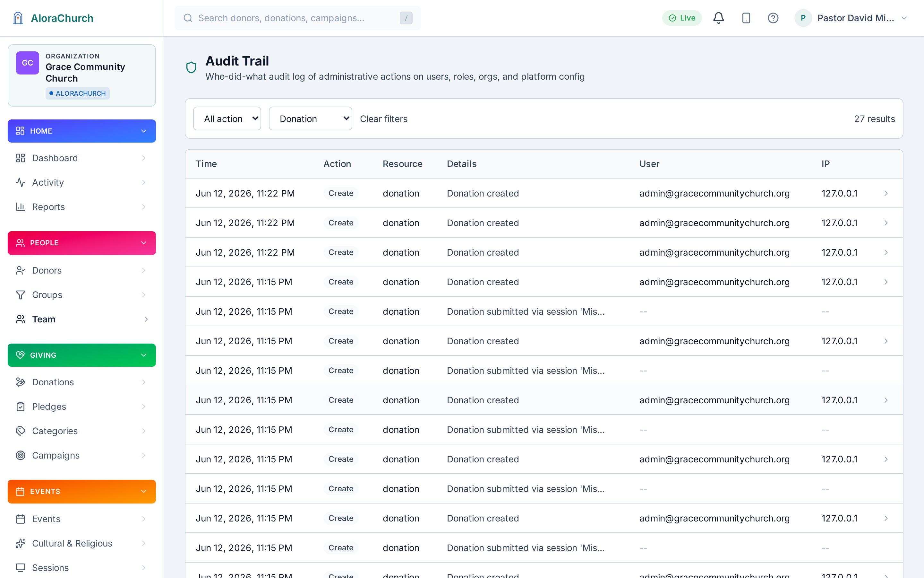Go to Donations page

tap(82, 382)
